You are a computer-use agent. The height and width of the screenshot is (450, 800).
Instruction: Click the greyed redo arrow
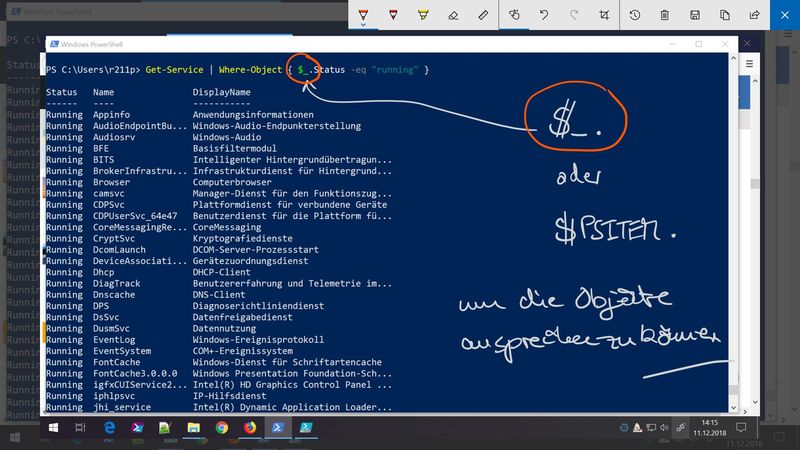[574, 15]
